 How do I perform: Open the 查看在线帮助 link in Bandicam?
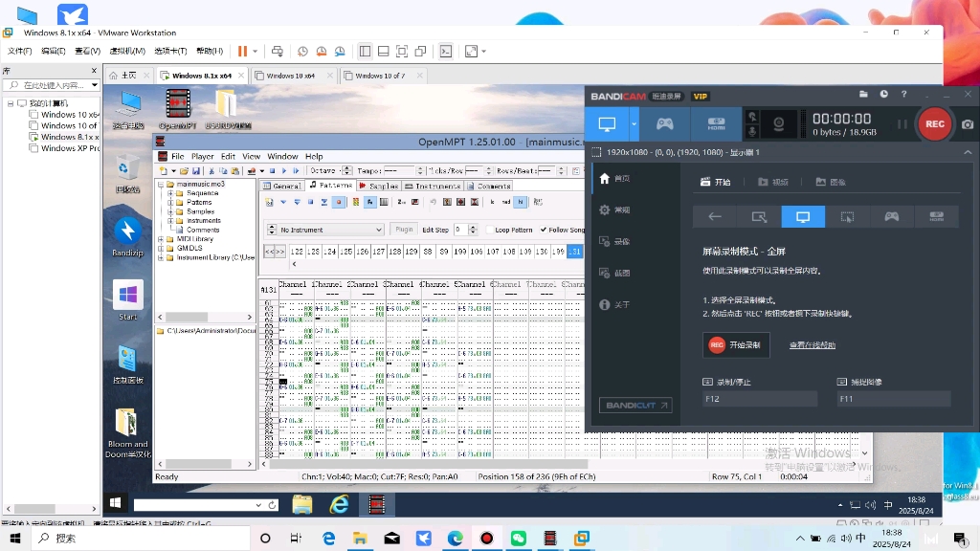[x=812, y=344]
